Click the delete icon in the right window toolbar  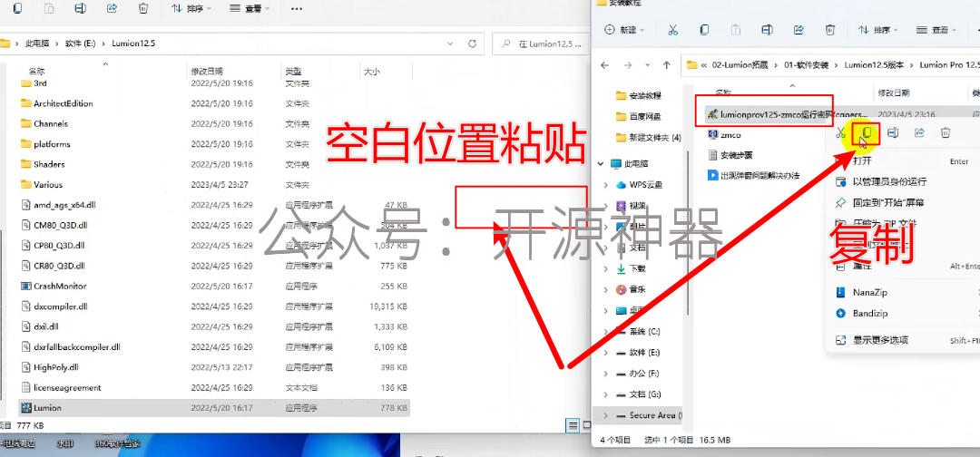[830, 29]
